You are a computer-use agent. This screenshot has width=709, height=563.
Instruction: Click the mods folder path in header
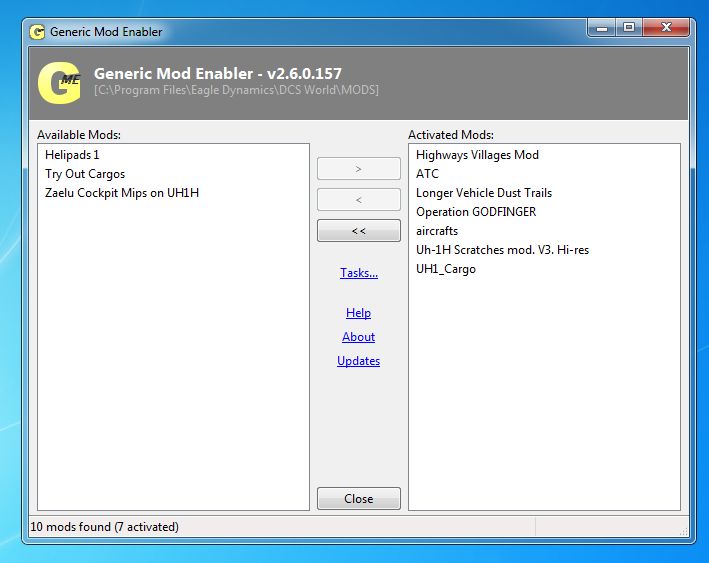pyautogui.click(x=236, y=90)
